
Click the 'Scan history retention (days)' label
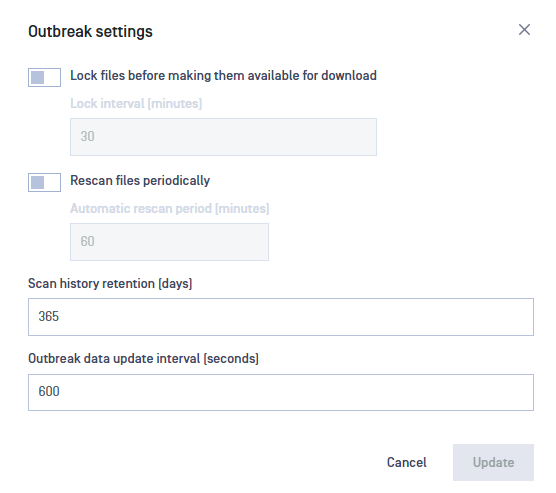pyautogui.click(x=110, y=284)
